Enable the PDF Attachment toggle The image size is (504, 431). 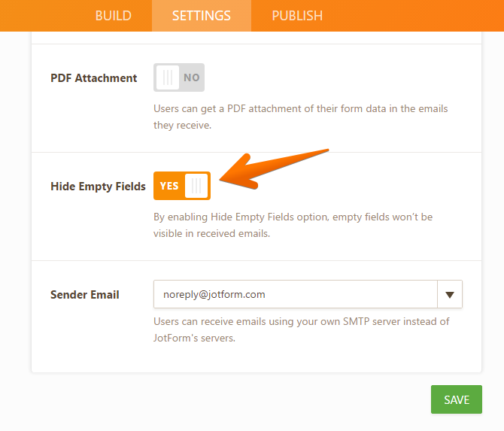click(x=179, y=77)
